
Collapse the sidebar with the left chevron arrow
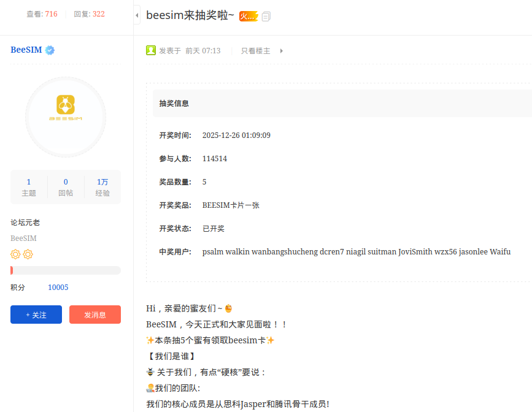point(136,15)
